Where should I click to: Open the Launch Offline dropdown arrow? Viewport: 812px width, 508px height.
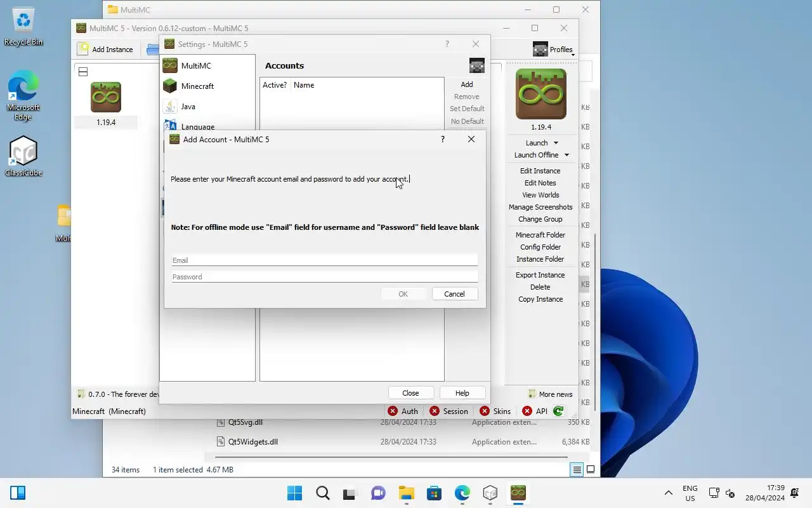click(566, 155)
